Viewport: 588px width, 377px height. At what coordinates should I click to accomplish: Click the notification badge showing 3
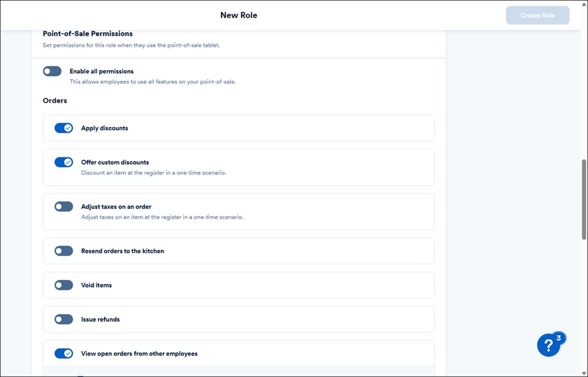558,338
